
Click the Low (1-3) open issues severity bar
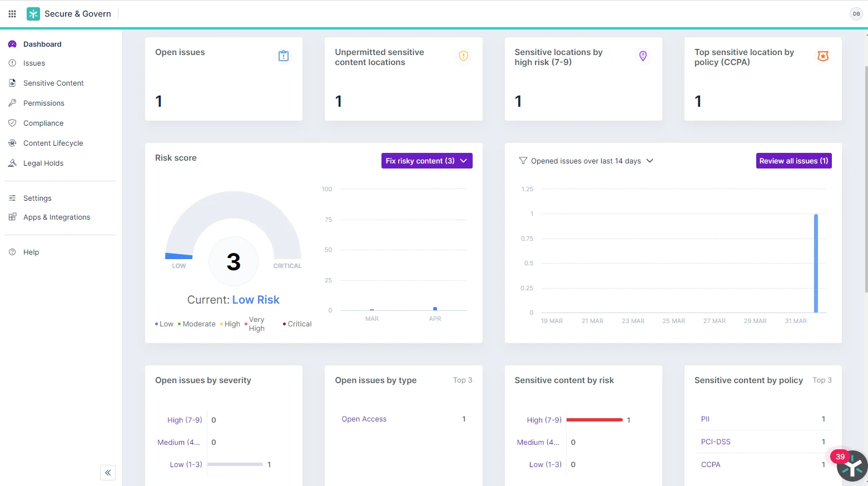click(x=235, y=464)
